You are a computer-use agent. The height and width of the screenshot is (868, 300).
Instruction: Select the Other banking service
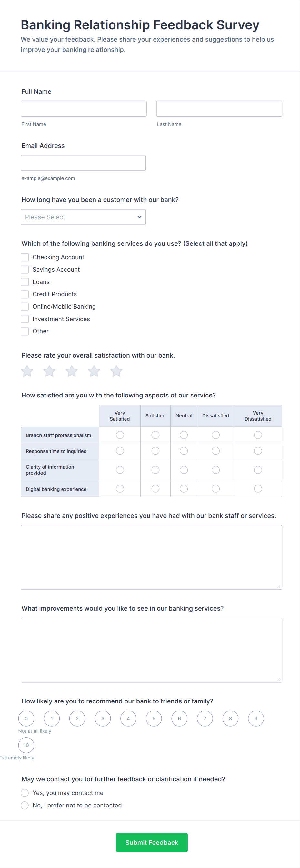tap(24, 331)
